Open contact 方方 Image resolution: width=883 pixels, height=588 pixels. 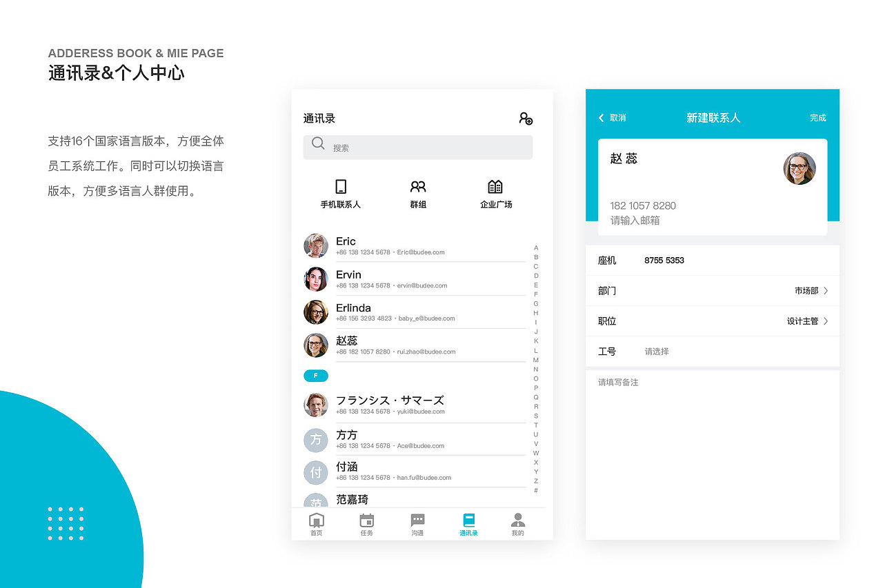coord(415,440)
